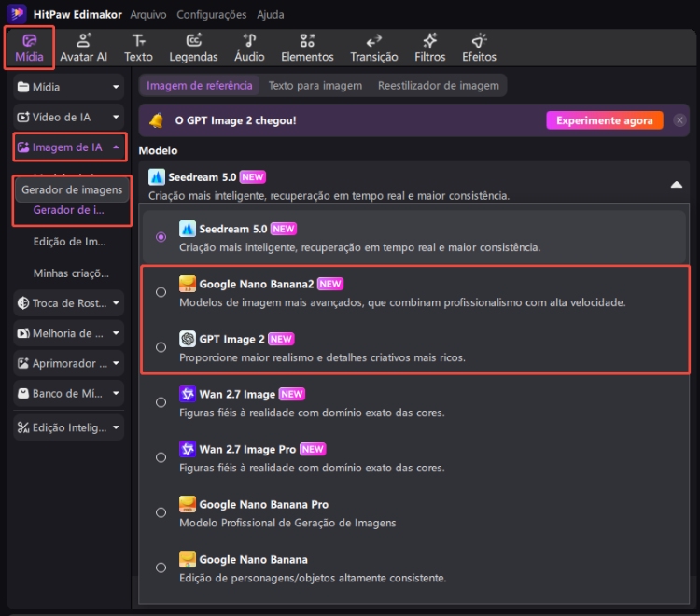The image size is (700, 616).
Task: Click the Aprimorador ... image enhancer icon
Action: click(x=22, y=363)
